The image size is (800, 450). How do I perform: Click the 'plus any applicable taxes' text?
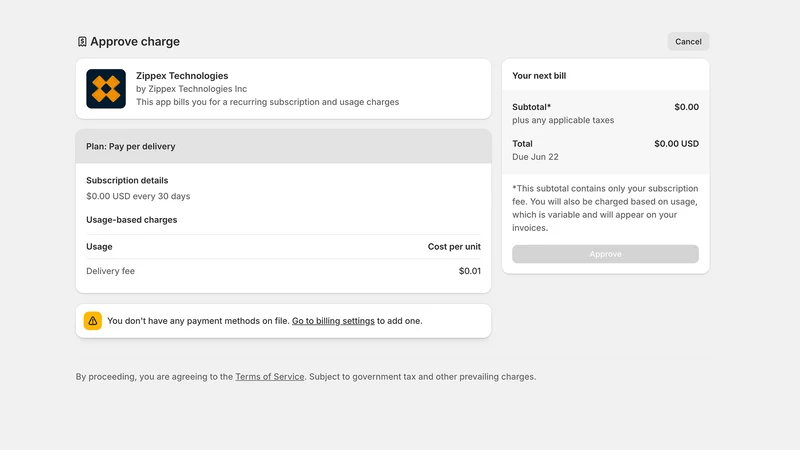tap(563, 120)
